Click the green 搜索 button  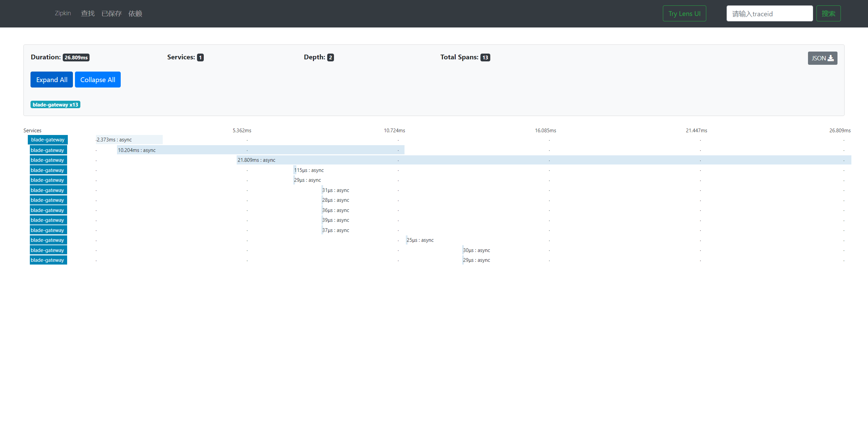click(828, 14)
